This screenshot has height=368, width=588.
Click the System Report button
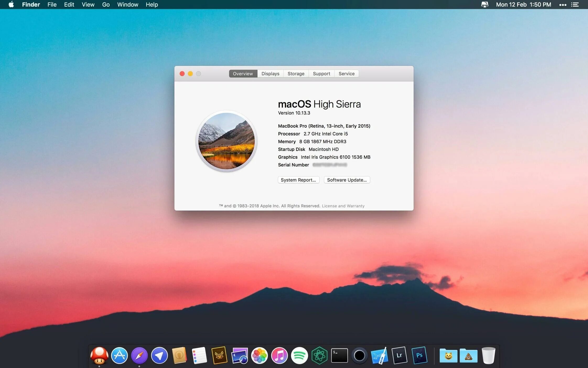point(298,180)
